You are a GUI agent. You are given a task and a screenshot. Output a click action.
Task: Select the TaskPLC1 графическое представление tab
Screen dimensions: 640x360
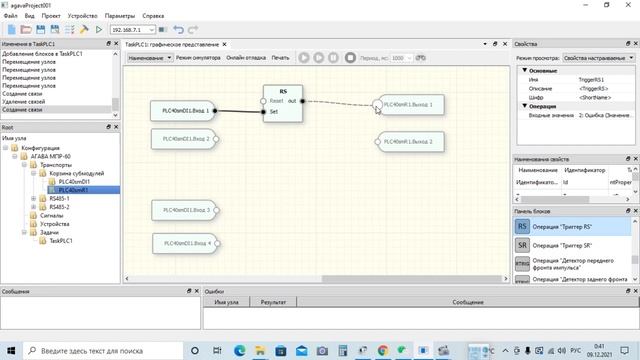(x=172, y=44)
